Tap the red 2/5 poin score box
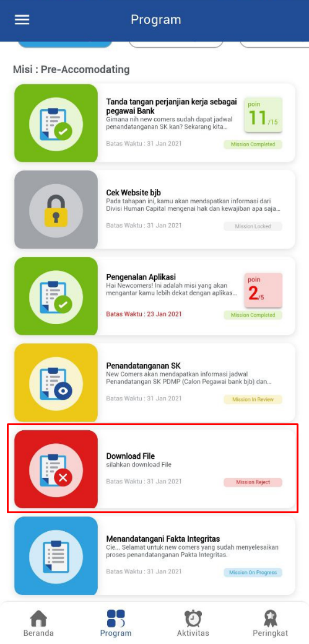This screenshot has height=644, width=309. pos(263,290)
